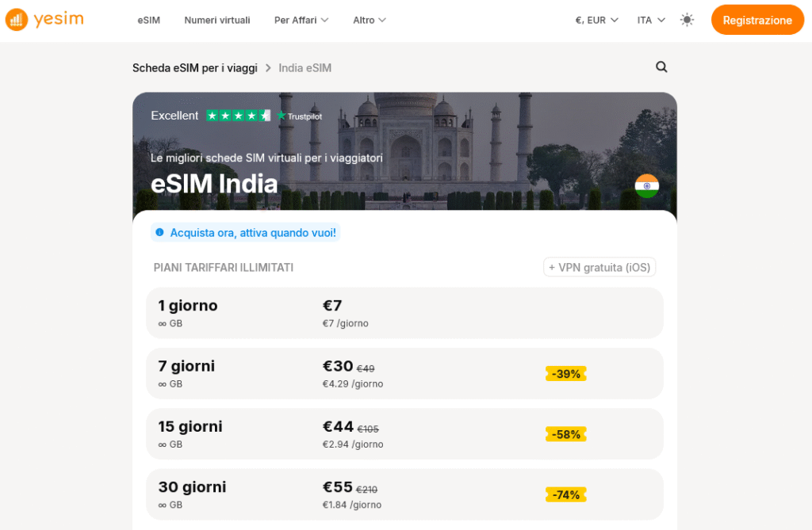Open the Numeri virtuali menu item
The height and width of the screenshot is (530, 812).
216,20
